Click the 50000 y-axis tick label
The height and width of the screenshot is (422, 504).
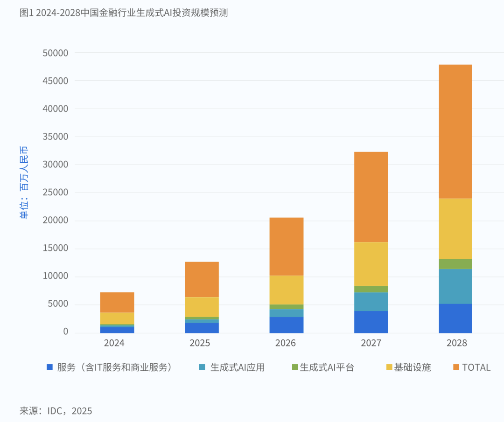(x=56, y=53)
